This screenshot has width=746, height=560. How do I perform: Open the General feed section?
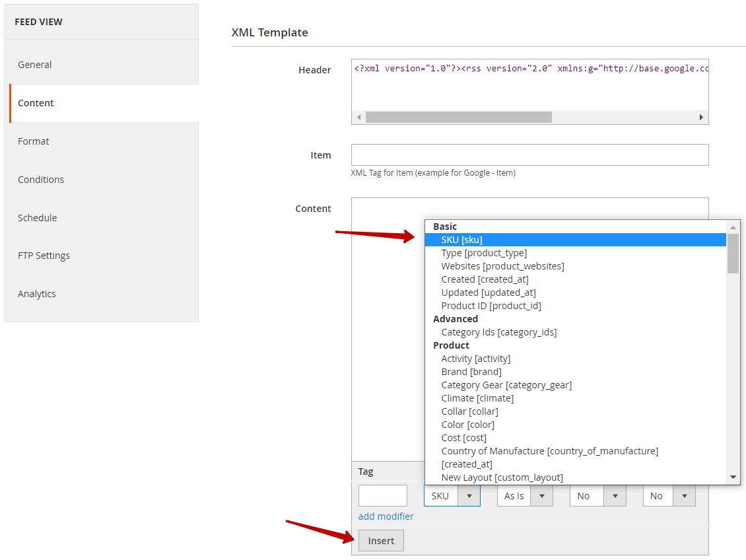pyautogui.click(x=102, y=64)
